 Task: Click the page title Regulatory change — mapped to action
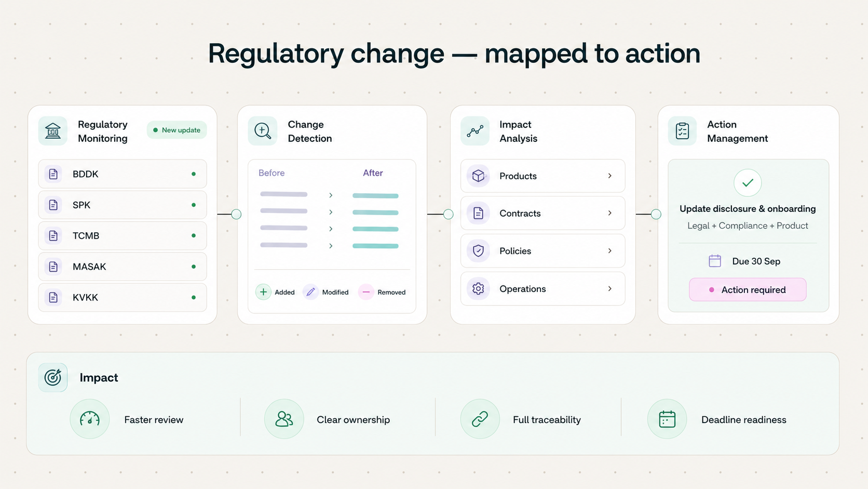[x=454, y=54]
